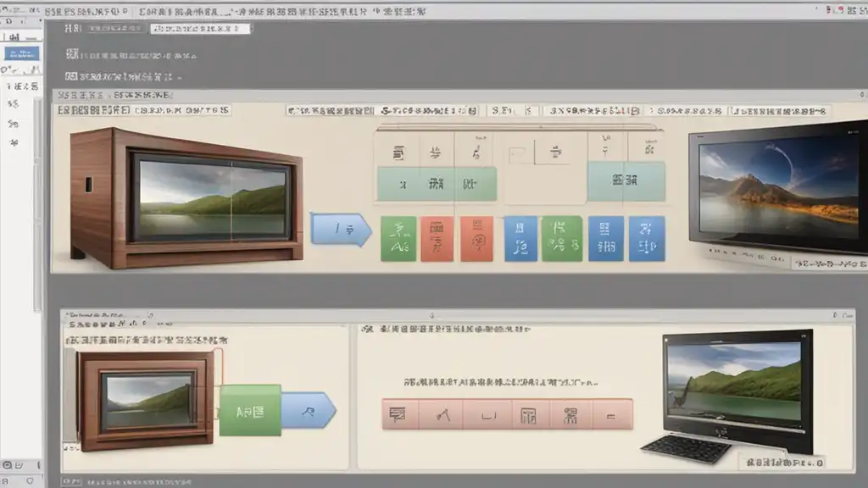Click the round icon at the sidebar bottom left

tap(7, 465)
